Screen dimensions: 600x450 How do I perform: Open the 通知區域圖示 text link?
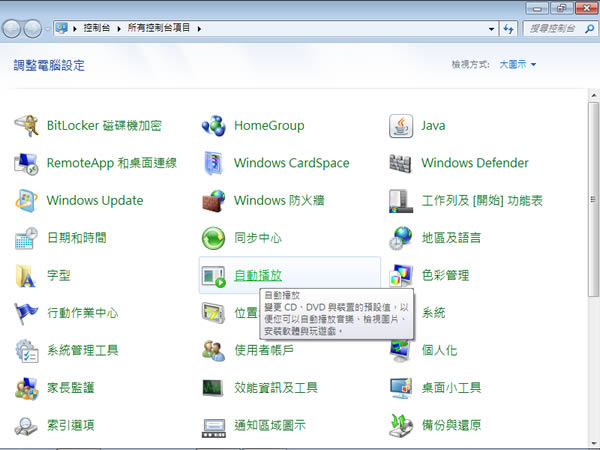click(x=270, y=426)
